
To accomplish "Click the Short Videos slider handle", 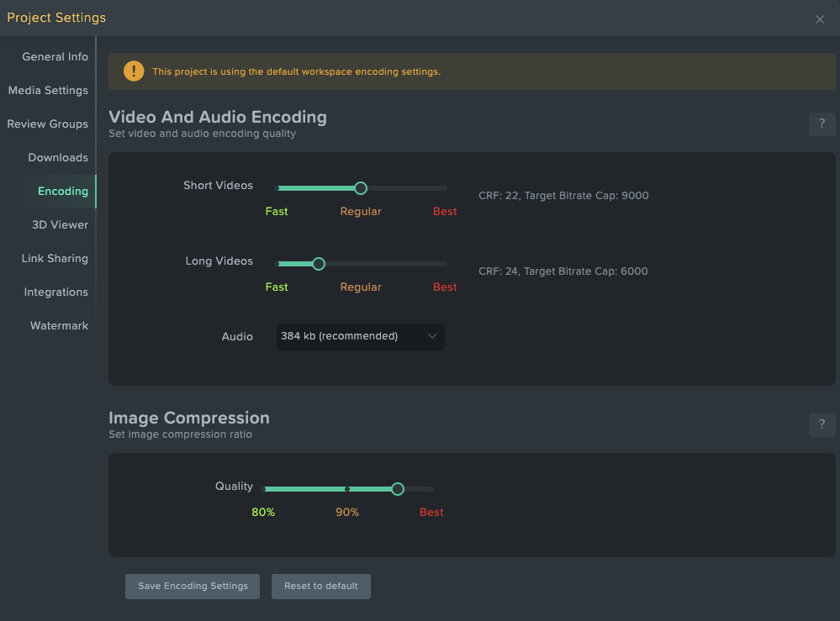I will (361, 188).
